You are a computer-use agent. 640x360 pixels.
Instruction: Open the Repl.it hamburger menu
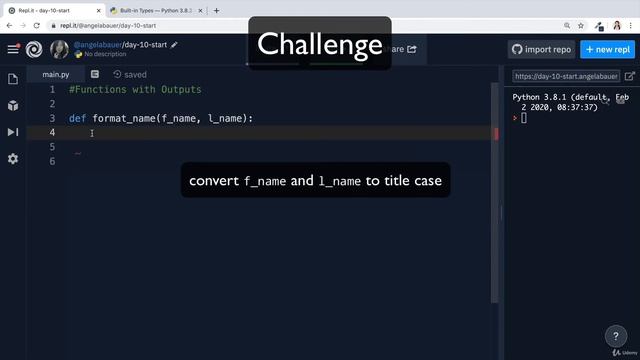pyautogui.click(x=13, y=49)
